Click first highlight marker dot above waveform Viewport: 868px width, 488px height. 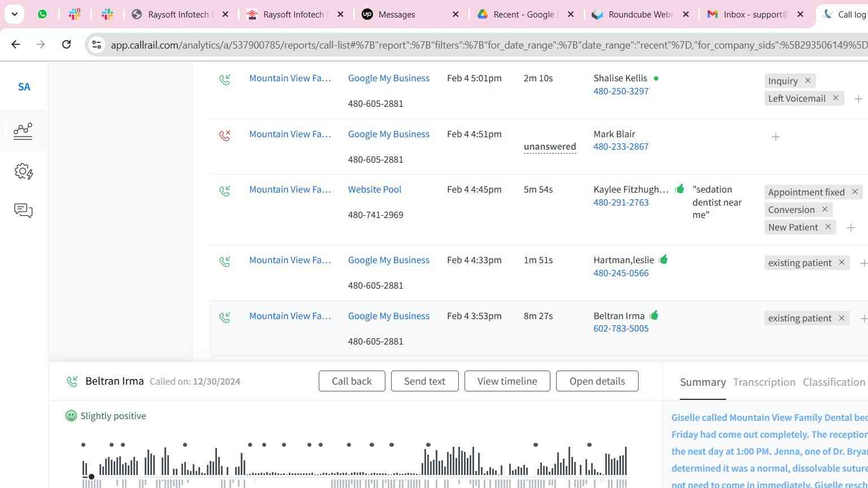(x=83, y=445)
